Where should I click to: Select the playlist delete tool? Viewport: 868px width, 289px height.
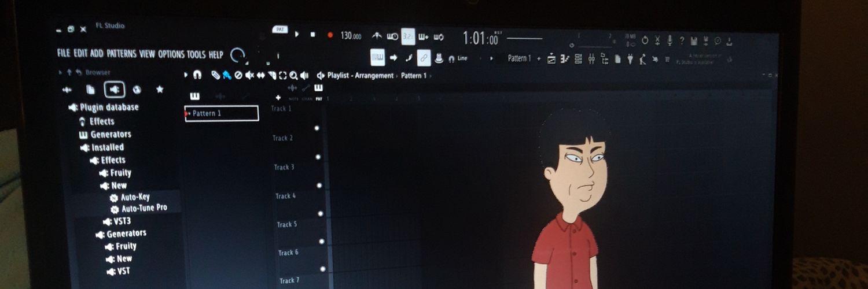point(238,75)
